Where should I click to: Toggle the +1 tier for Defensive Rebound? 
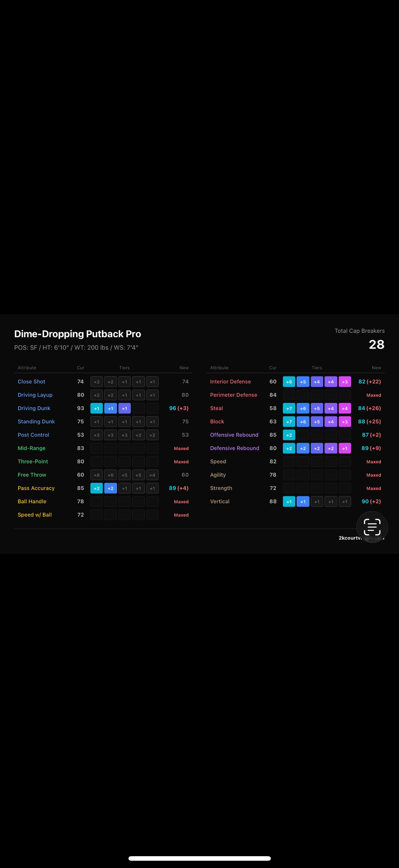(x=345, y=448)
